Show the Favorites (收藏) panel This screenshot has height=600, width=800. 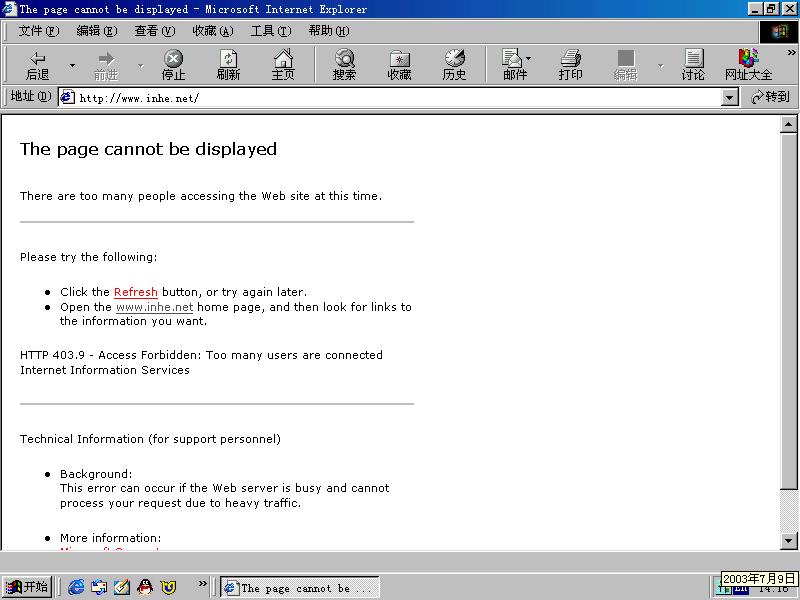tap(399, 66)
